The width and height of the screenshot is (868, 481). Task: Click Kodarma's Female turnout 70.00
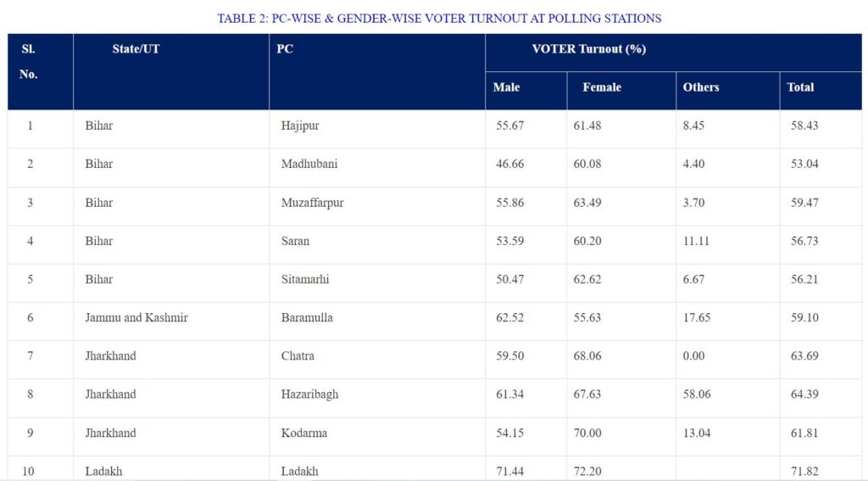click(587, 433)
